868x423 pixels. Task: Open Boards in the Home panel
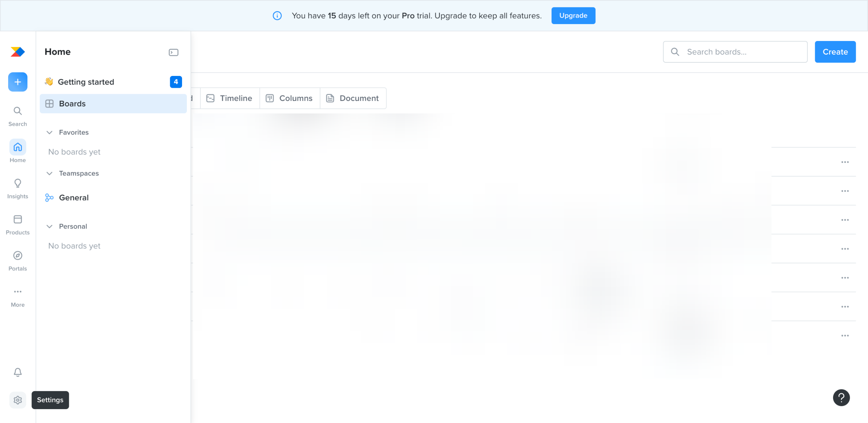pos(113,104)
